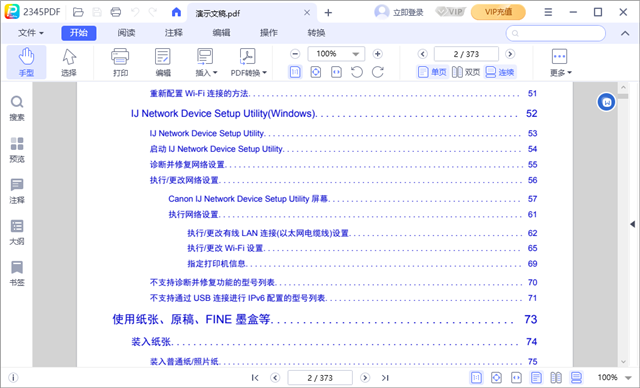The image size is (640, 388).
Task: Click the vertical scrollbar thumb
Action: tap(623, 96)
